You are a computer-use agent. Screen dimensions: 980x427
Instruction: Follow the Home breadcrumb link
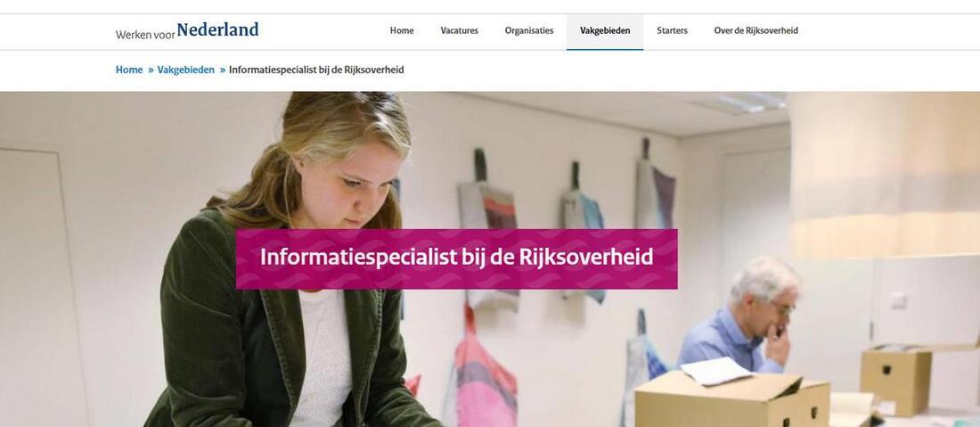129,70
